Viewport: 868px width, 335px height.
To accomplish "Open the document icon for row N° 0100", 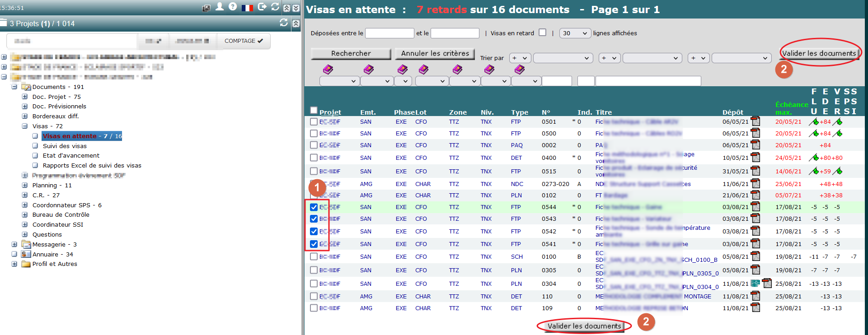I will pyautogui.click(x=755, y=256).
